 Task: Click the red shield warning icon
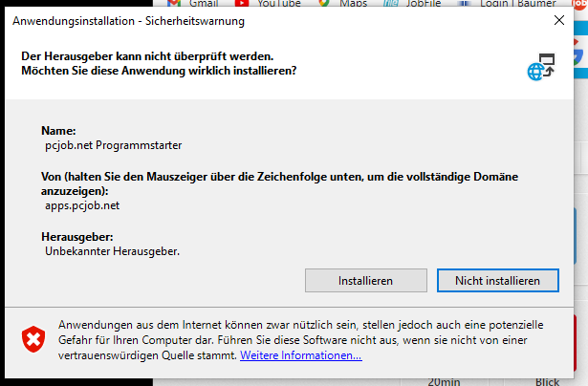tap(33, 339)
